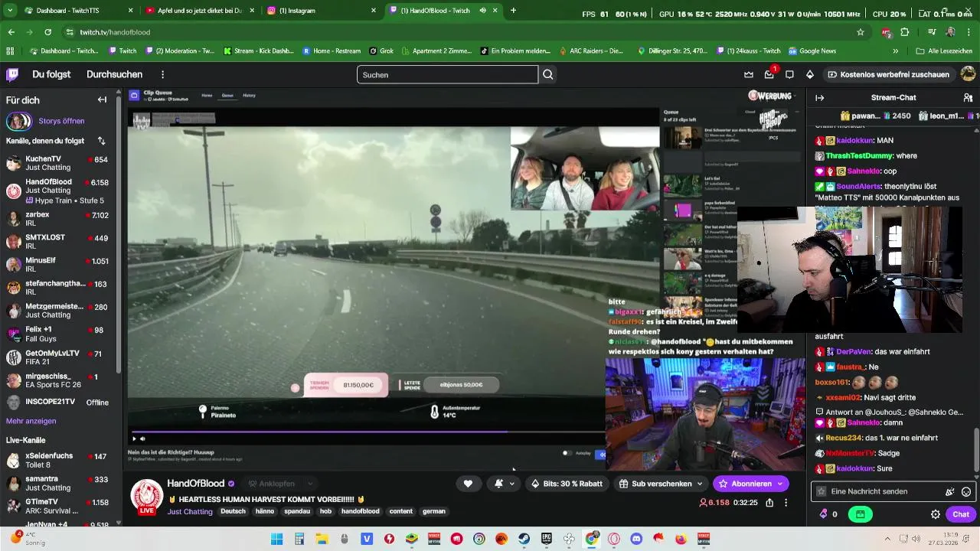Expand the Anklopfen dropdown arrow
This screenshot has width=980, height=551.
point(310,484)
